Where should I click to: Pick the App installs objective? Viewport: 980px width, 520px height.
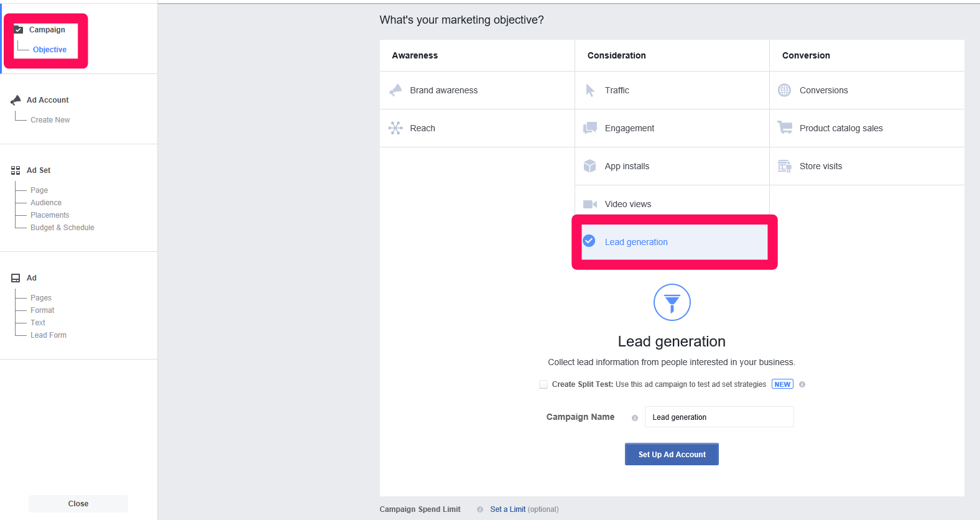pos(672,166)
